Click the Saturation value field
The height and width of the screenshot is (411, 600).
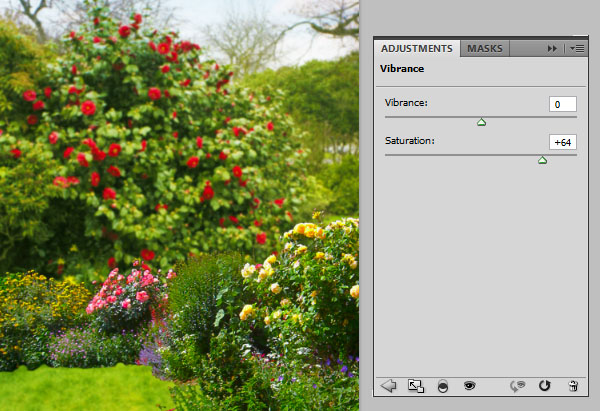pos(562,142)
